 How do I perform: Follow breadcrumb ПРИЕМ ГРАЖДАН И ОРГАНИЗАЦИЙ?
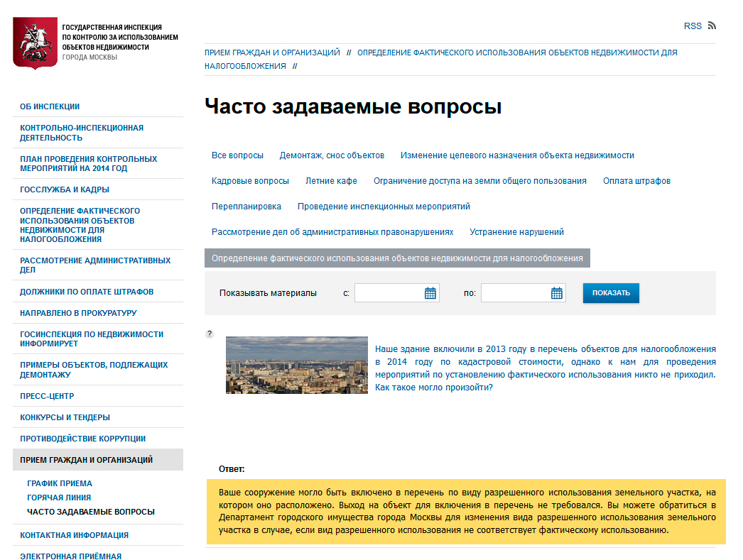(x=273, y=53)
